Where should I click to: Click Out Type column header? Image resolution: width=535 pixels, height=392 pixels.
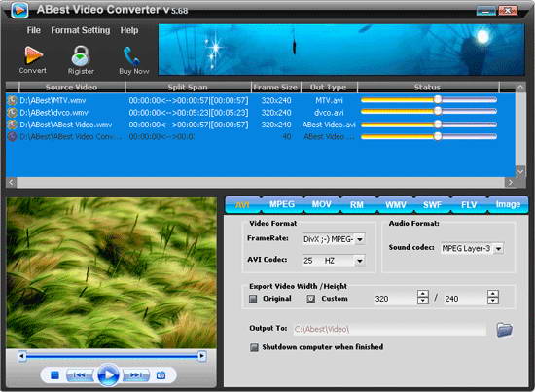(328, 88)
